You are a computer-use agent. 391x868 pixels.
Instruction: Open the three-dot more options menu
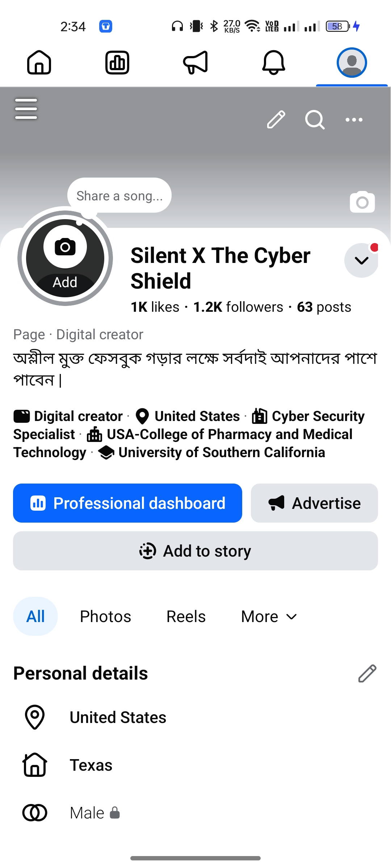(354, 120)
